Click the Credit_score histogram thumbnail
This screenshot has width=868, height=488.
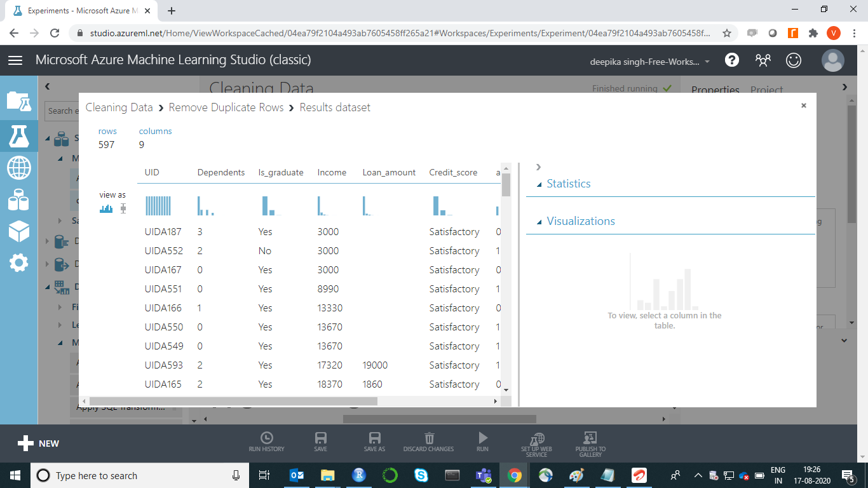pyautogui.click(x=444, y=206)
